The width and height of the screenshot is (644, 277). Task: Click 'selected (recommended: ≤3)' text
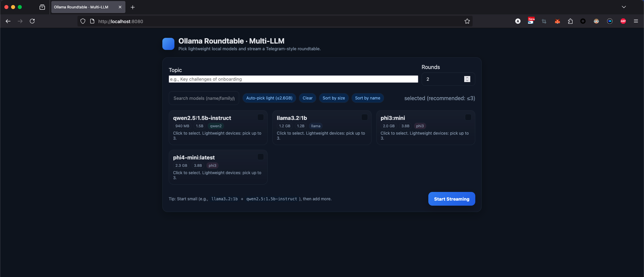pyautogui.click(x=439, y=98)
